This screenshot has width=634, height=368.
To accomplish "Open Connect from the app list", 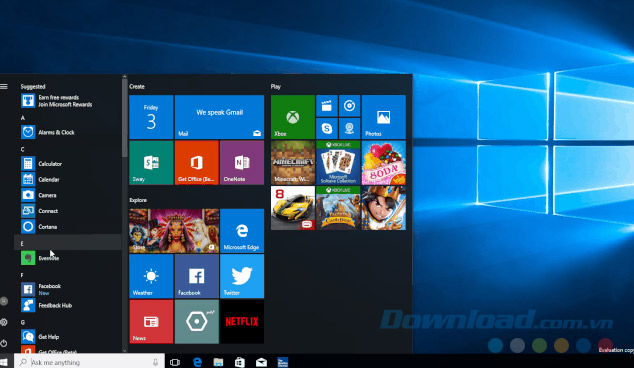I will coord(68,211).
